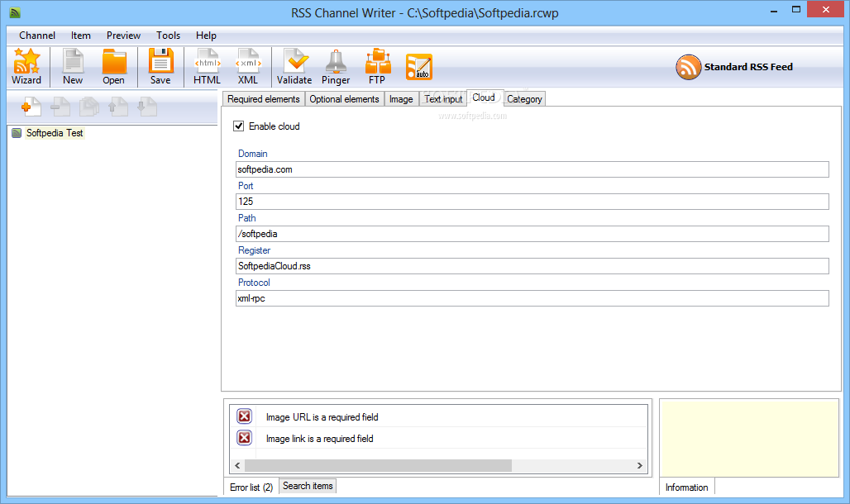Close the RSS Channel Writer window
850x504 pixels.
pyautogui.click(x=825, y=9)
